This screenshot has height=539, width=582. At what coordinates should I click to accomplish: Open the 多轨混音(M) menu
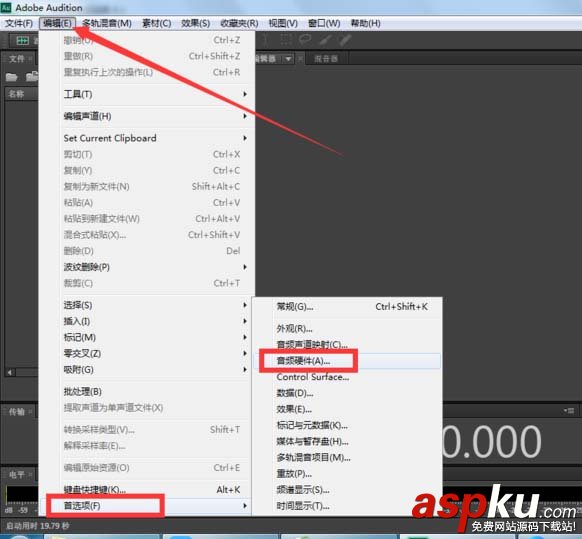click(107, 23)
